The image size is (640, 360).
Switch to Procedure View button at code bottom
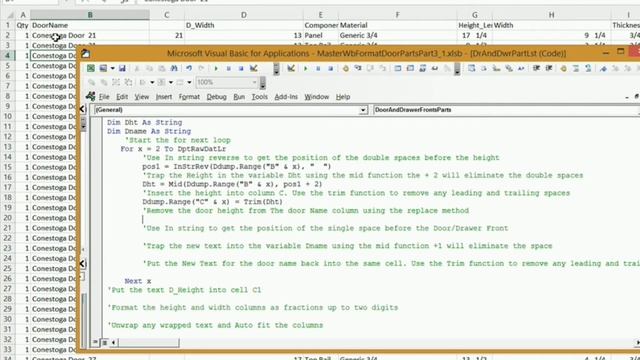pyautogui.click(x=96, y=342)
